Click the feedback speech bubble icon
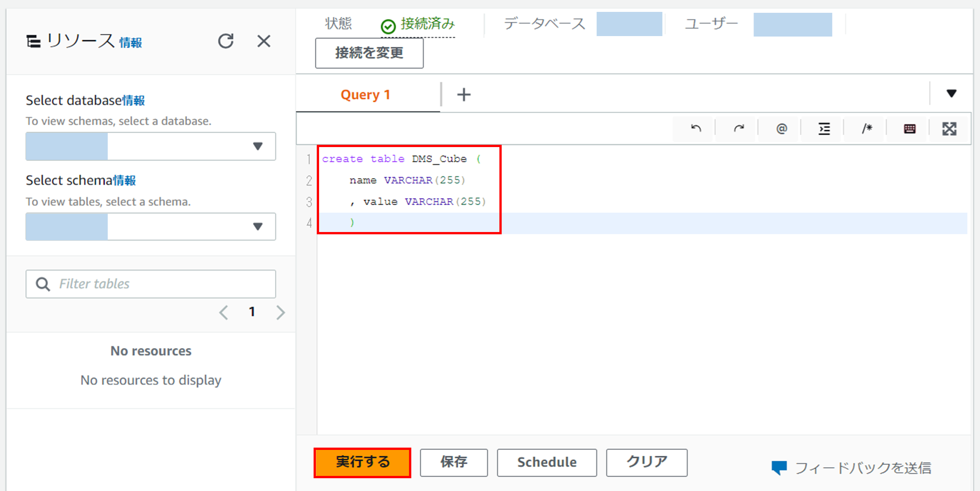This screenshot has height=491, width=980. click(x=779, y=468)
